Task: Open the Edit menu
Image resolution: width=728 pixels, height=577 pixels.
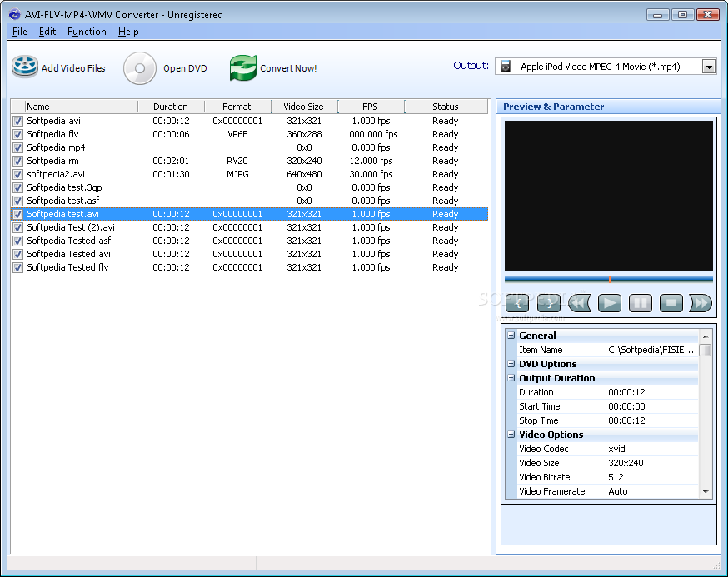Action: click(47, 32)
